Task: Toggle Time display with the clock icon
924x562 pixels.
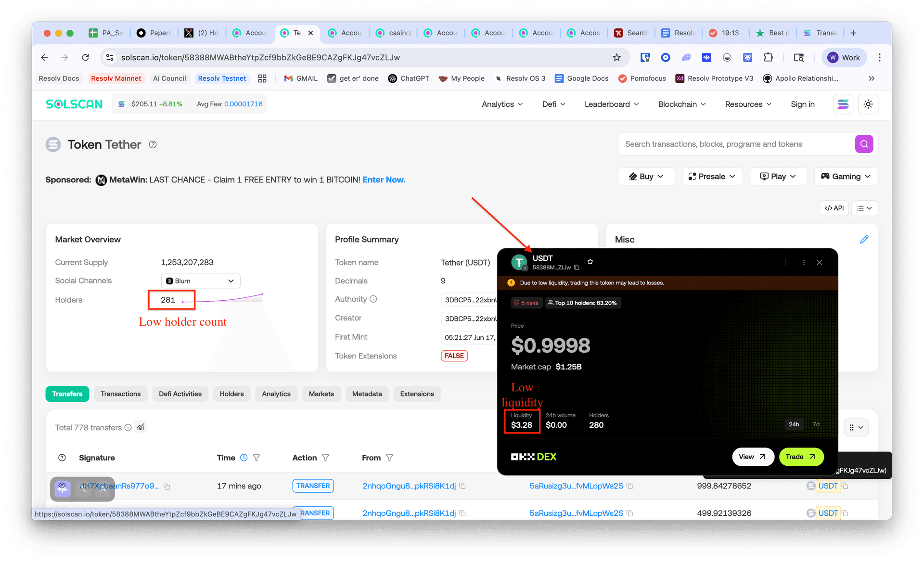Action: [x=244, y=458]
